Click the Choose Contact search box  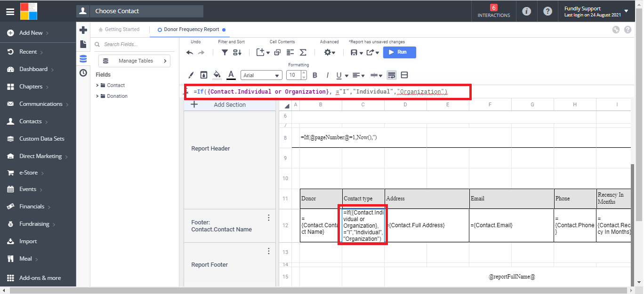coord(146,11)
